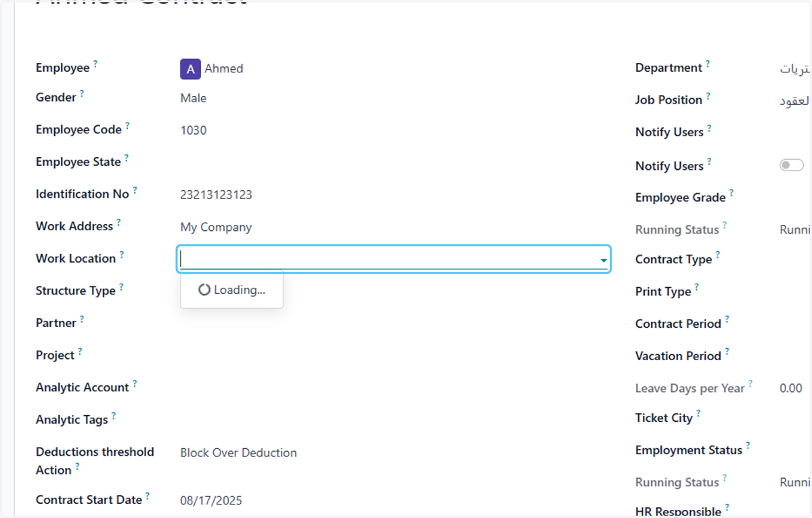Screen dimensions: 812x518
Task: Click the Project field label
Action: [x=55, y=355]
